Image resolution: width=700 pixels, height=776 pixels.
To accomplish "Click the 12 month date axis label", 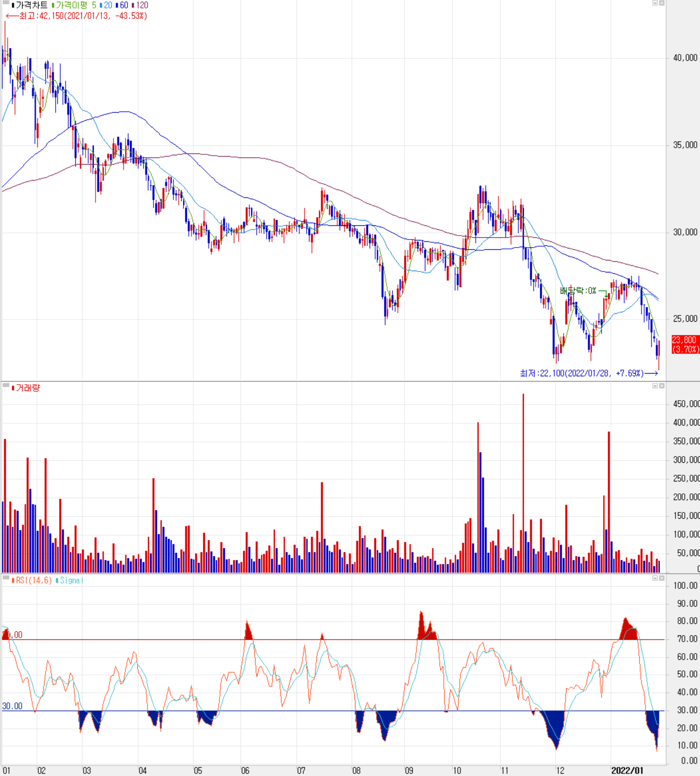I will tap(561, 771).
